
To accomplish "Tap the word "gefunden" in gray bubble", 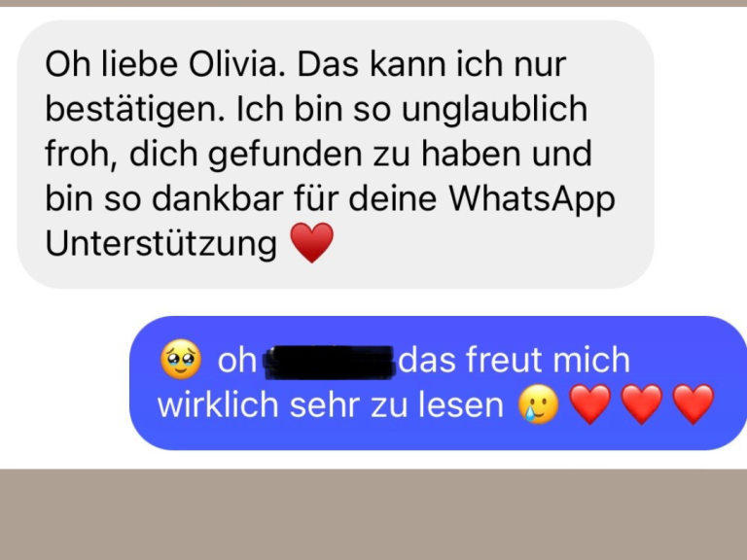I will pos(285,155).
